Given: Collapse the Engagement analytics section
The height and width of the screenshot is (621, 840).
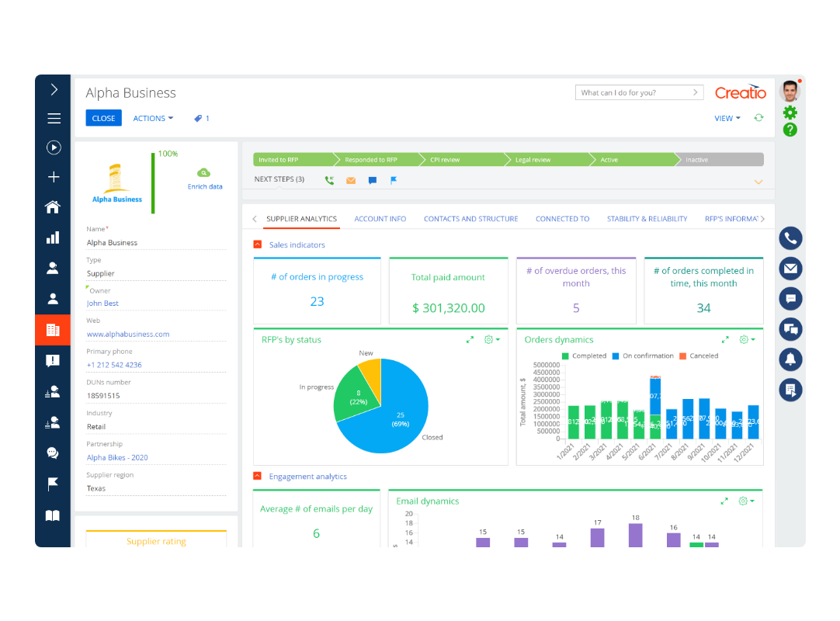Looking at the screenshot, I should tap(258, 477).
